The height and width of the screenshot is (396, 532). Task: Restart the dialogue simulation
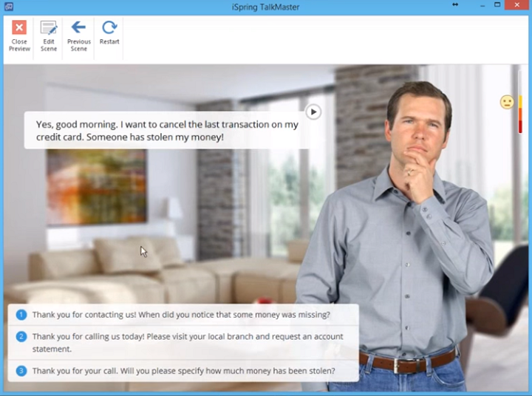coord(109,33)
